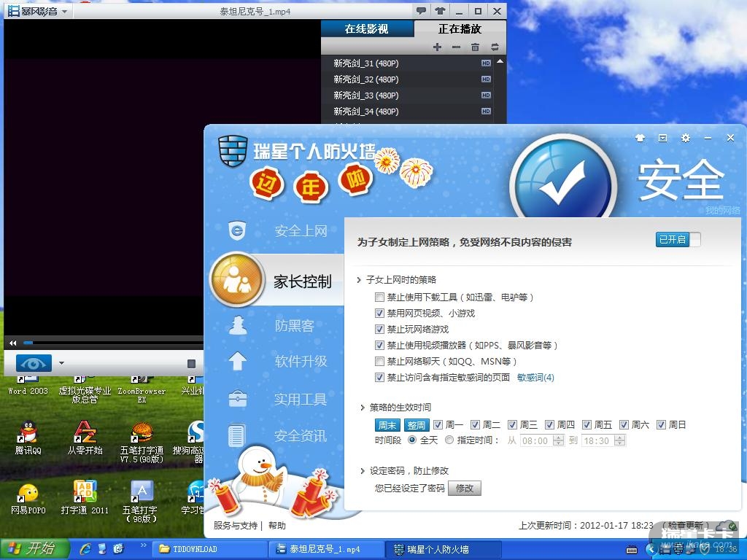Click the 周末 weekend preset button
The width and height of the screenshot is (747, 560).
388,425
